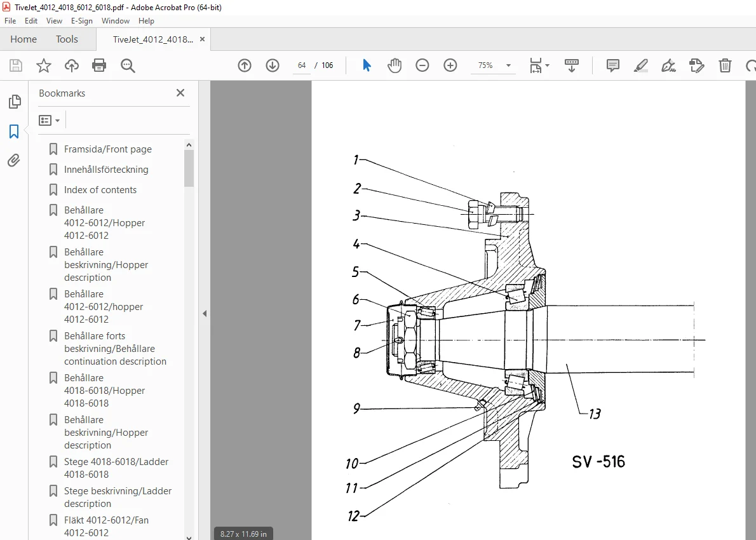756x540 pixels.
Task: Open Behållare 4012-6012/hopper lowercase bookmark
Action: point(104,307)
